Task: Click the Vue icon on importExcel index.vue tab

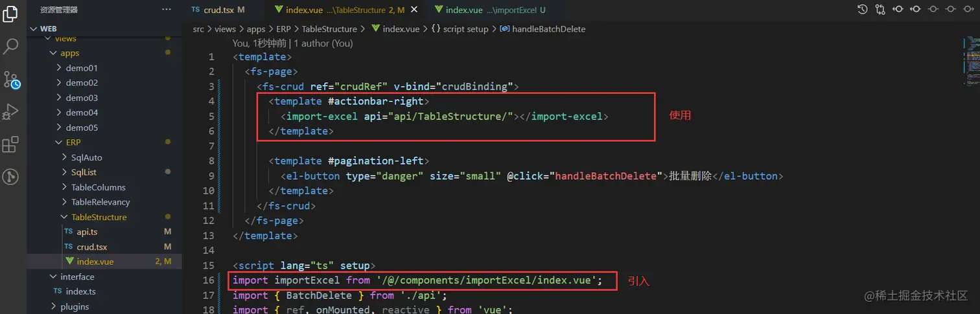Action: coord(439,10)
